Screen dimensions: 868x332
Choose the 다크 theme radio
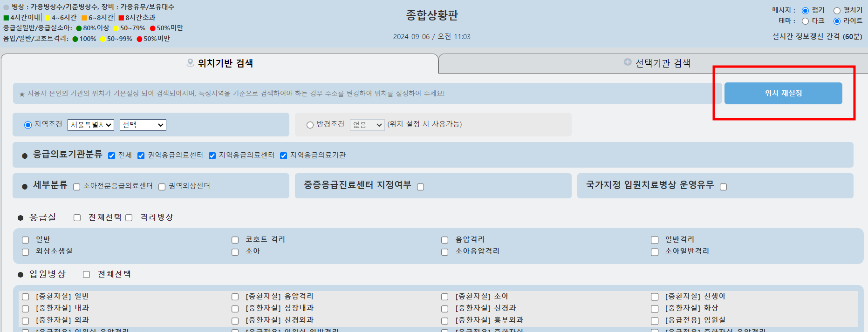click(x=805, y=21)
